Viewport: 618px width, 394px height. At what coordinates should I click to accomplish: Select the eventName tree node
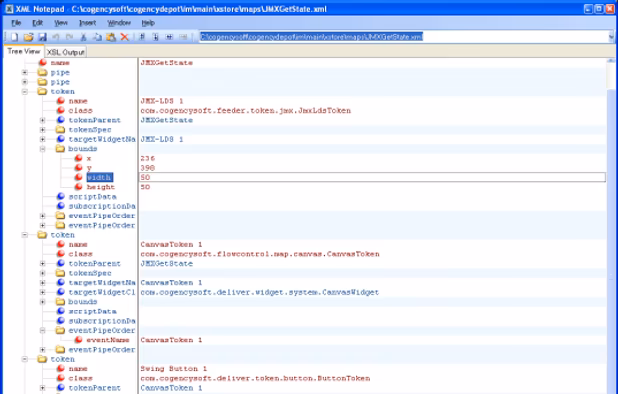click(108, 340)
